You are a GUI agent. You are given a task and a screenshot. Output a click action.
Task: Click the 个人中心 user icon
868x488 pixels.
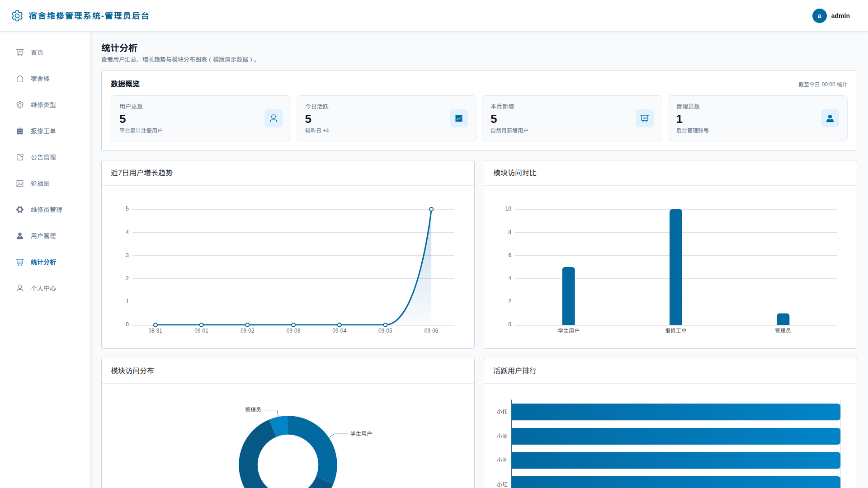(20, 288)
